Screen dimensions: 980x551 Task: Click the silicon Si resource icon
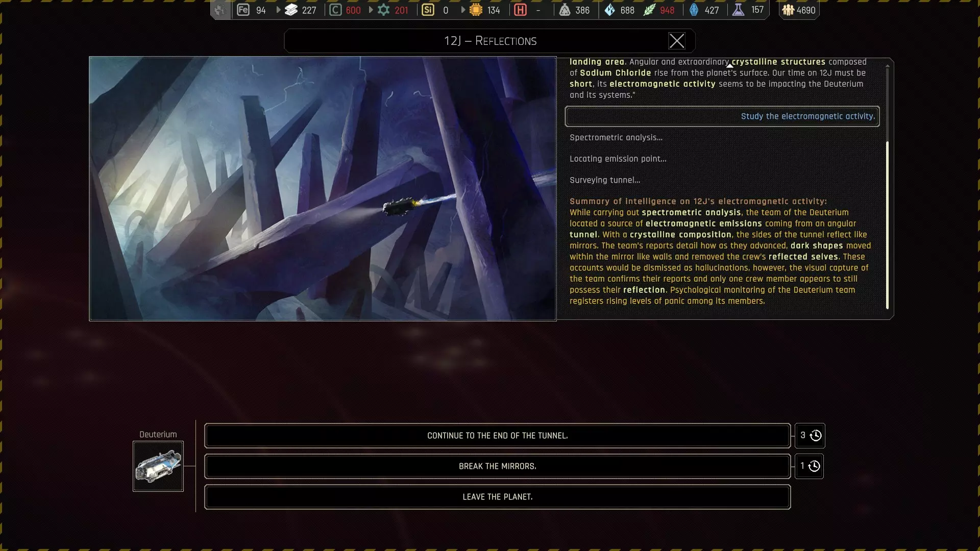tap(428, 10)
